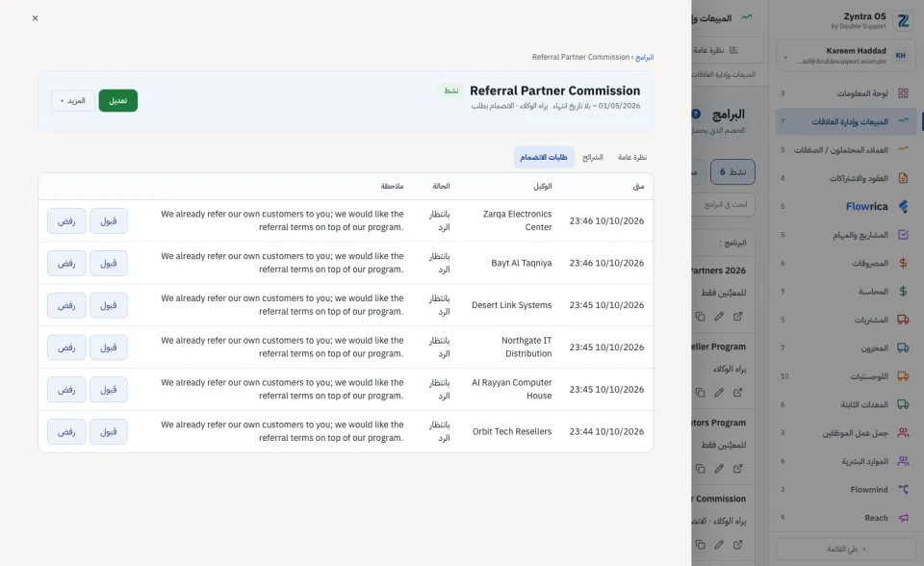Open the المشتريات truck icon
924x566 pixels.
[x=903, y=320]
